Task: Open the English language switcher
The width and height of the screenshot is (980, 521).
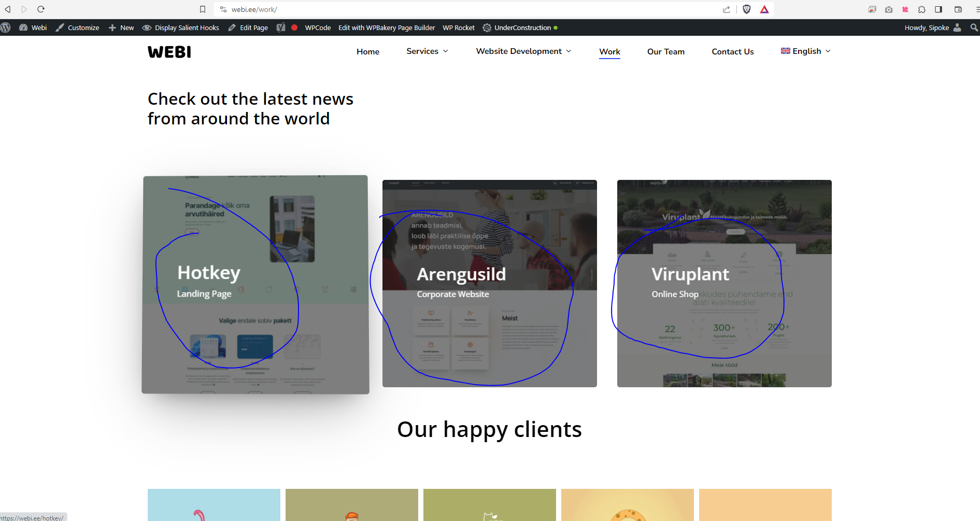Action: click(x=806, y=51)
